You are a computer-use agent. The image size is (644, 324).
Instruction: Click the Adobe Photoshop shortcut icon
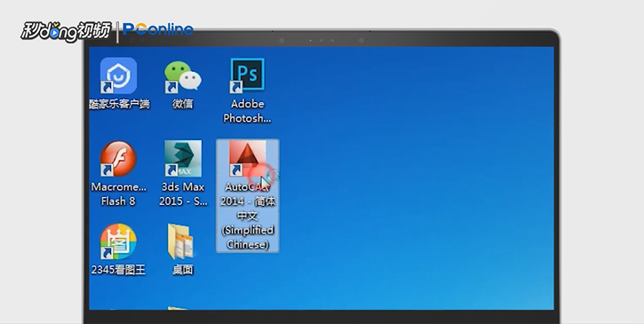247,75
